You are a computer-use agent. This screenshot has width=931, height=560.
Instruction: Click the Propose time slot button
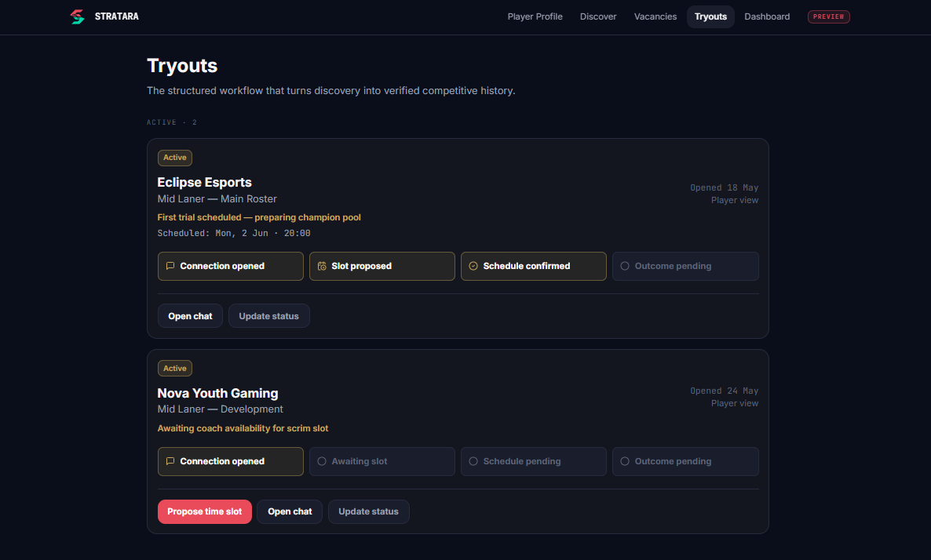click(x=205, y=511)
